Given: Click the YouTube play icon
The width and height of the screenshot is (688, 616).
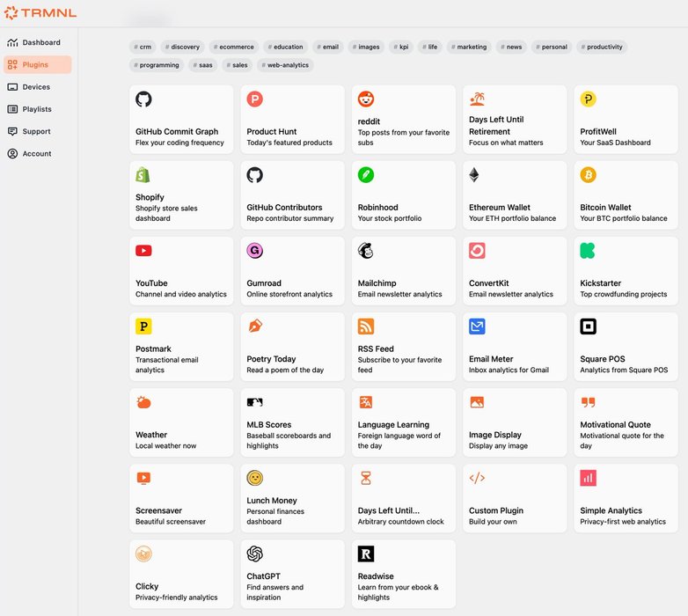Looking at the screenshot, I should pyautogui.click(x=143, y=251).
